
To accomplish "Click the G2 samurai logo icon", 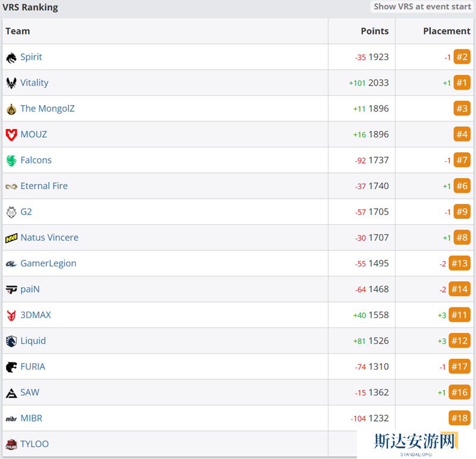I will (x=11, y=212).
